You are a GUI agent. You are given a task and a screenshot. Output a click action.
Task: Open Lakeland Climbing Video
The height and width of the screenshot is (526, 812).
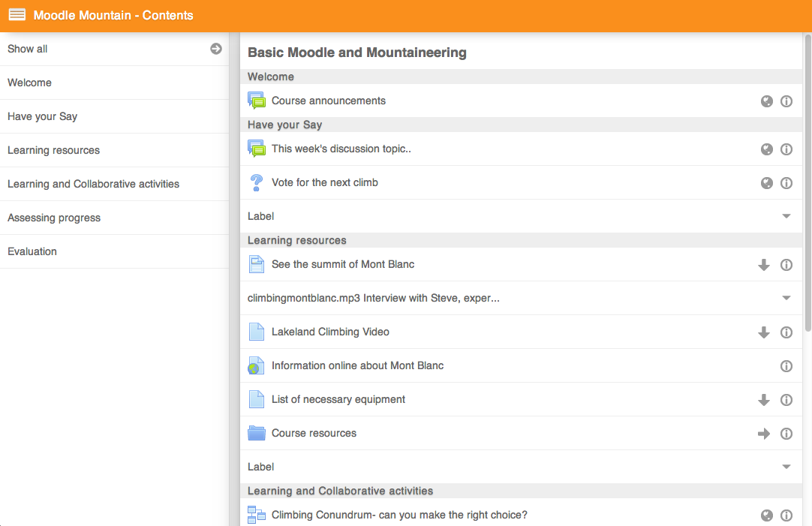tap(330, 332)
